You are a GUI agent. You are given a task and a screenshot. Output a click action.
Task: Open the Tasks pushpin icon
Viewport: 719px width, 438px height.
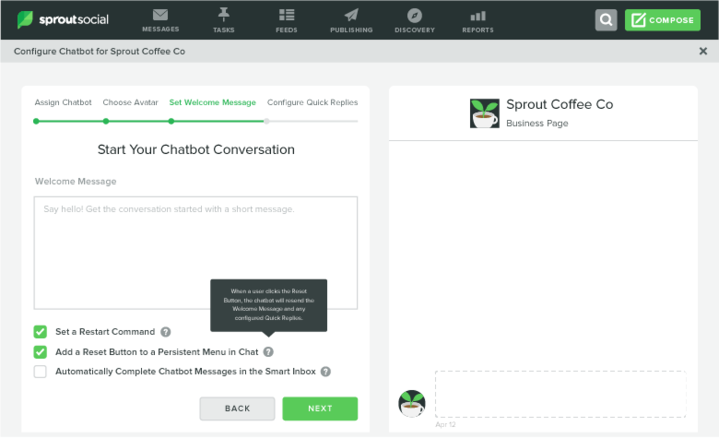(224, 15)
